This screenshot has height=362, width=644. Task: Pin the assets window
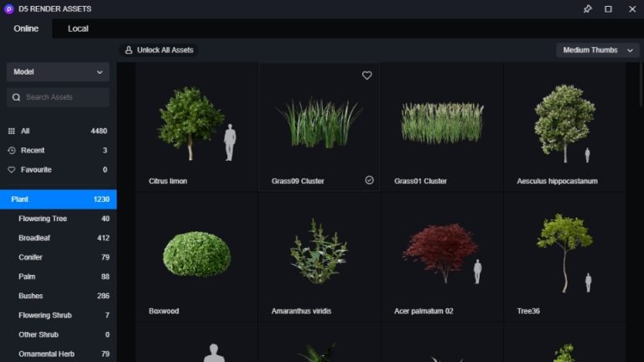coord(587,9)
